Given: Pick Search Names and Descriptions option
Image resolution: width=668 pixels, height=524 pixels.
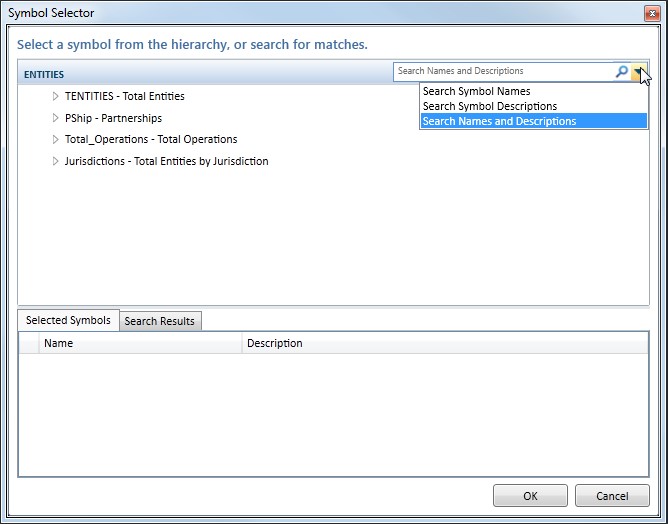Looking at the screenshot, I should point(499,121).
